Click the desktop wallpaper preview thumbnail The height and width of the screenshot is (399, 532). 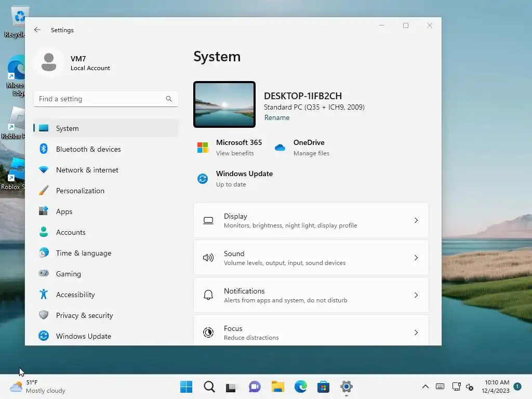pyautogui.click(x=224, y=104)
